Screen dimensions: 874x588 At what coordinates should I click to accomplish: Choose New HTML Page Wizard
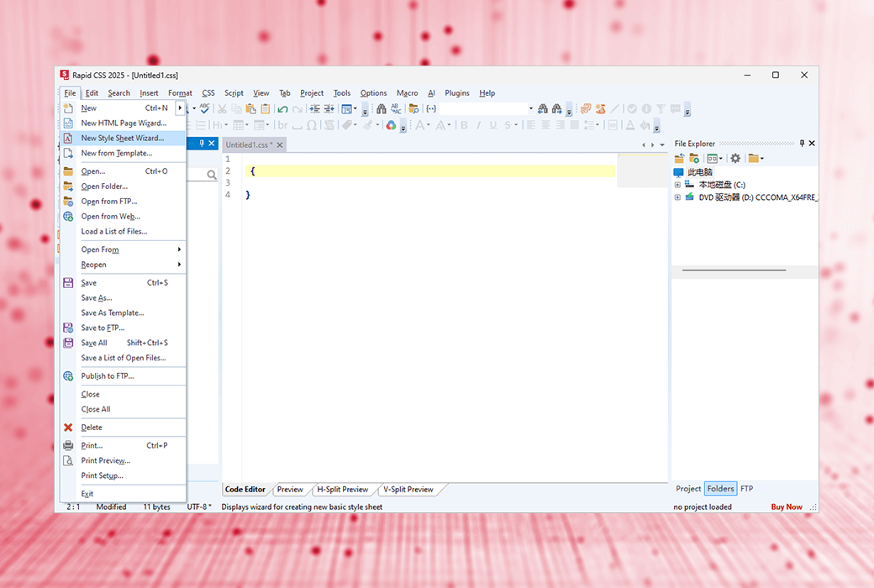click(x=123, y=123)
